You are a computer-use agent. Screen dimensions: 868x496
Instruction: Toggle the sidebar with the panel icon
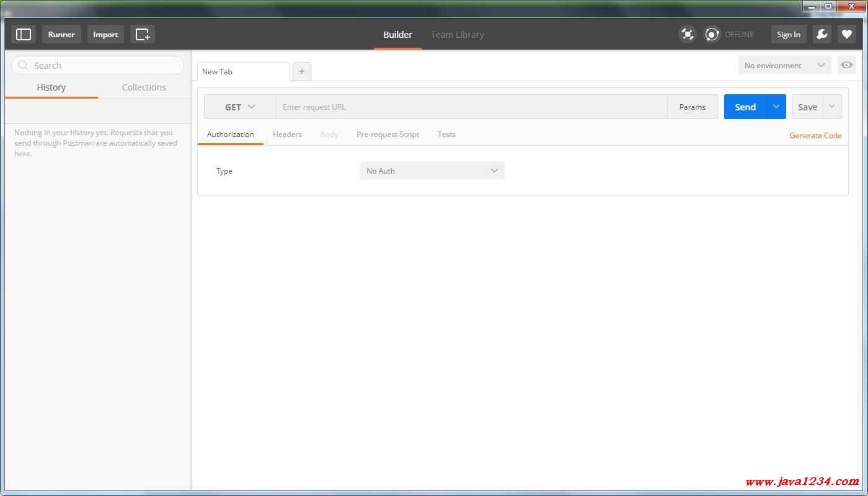coord(24,35)
